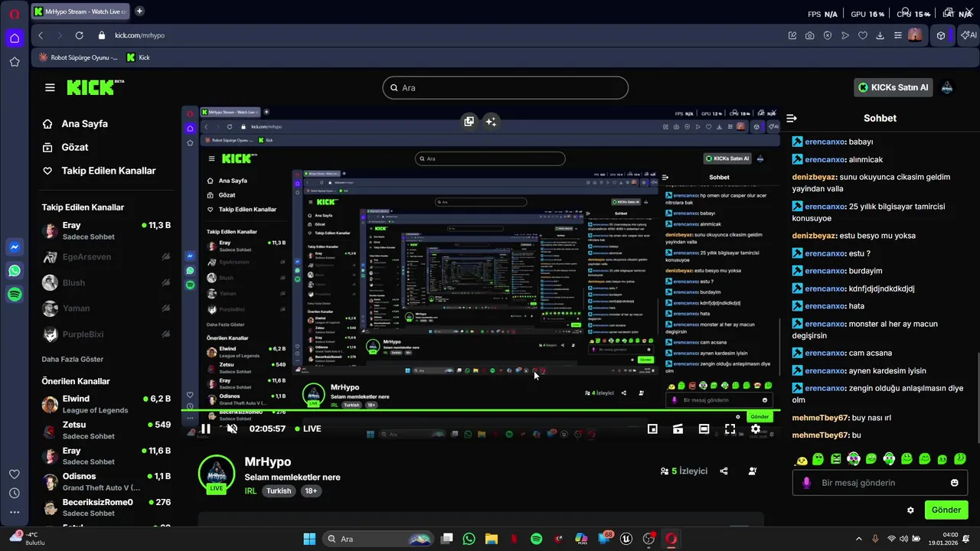Jump to the LIVE indicator
980x551 pixels.
click(x=307, y=429)
